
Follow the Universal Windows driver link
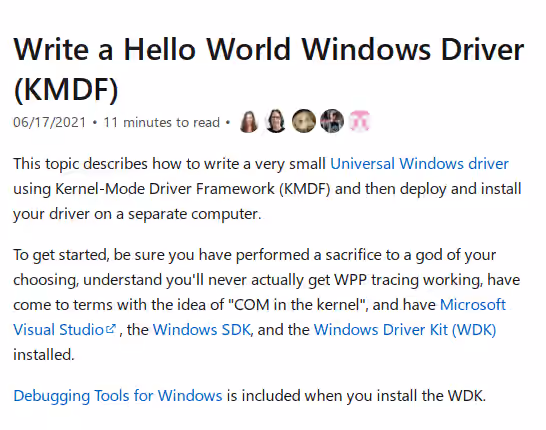[x=419, y=164]
